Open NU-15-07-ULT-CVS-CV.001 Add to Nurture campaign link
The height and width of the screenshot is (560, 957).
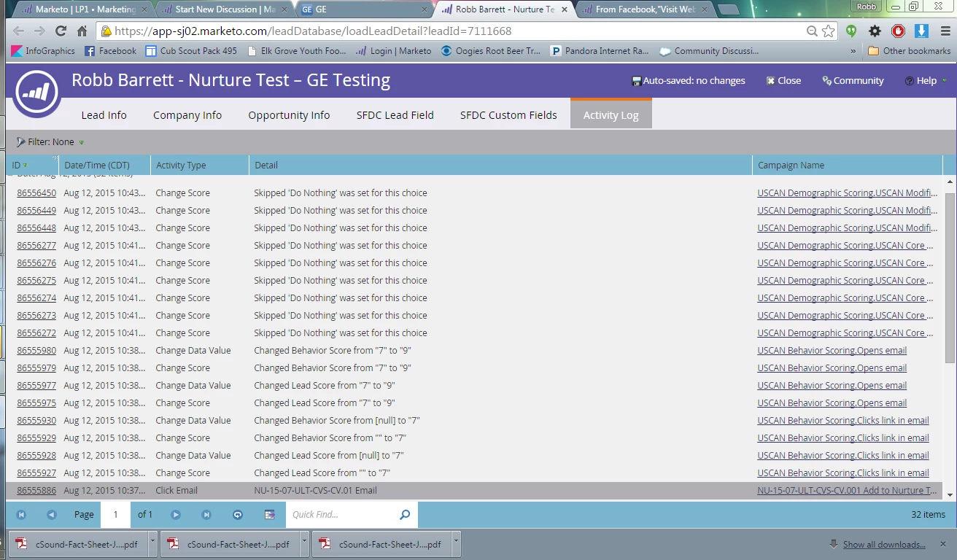tap(848, 491)
